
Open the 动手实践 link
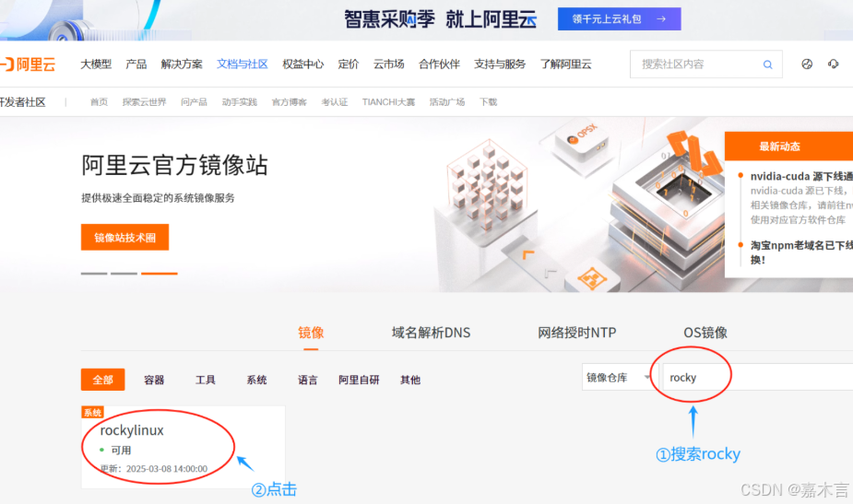[240, 102]
